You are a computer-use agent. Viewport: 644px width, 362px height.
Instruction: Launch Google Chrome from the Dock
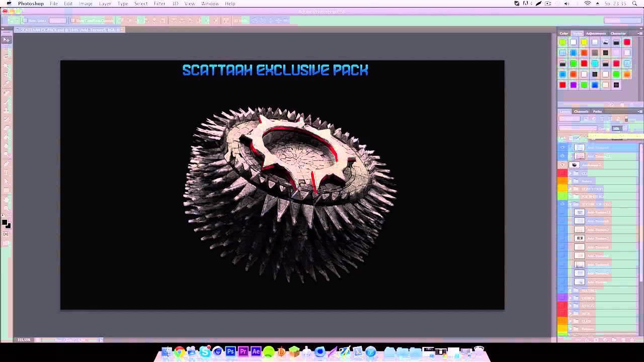[x=179, y=351]
